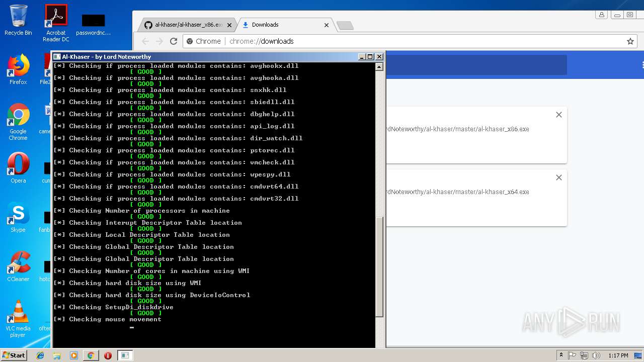Image resolution: width=644 pixels, height=362 pixels.
Task: Open the al-khaser_x86.exe download link
Action: click(x=457, y=129)
